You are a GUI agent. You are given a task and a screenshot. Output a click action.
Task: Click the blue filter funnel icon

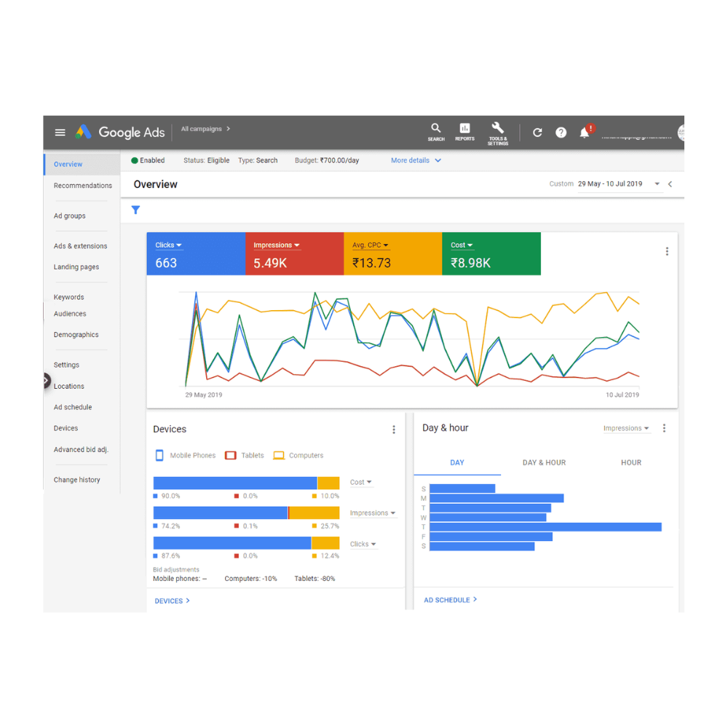pos(135,210)
